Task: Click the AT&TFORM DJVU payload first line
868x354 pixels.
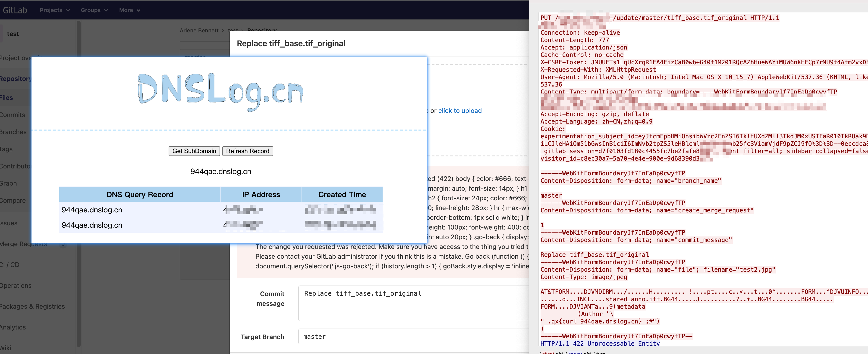Action: point(704,292)
